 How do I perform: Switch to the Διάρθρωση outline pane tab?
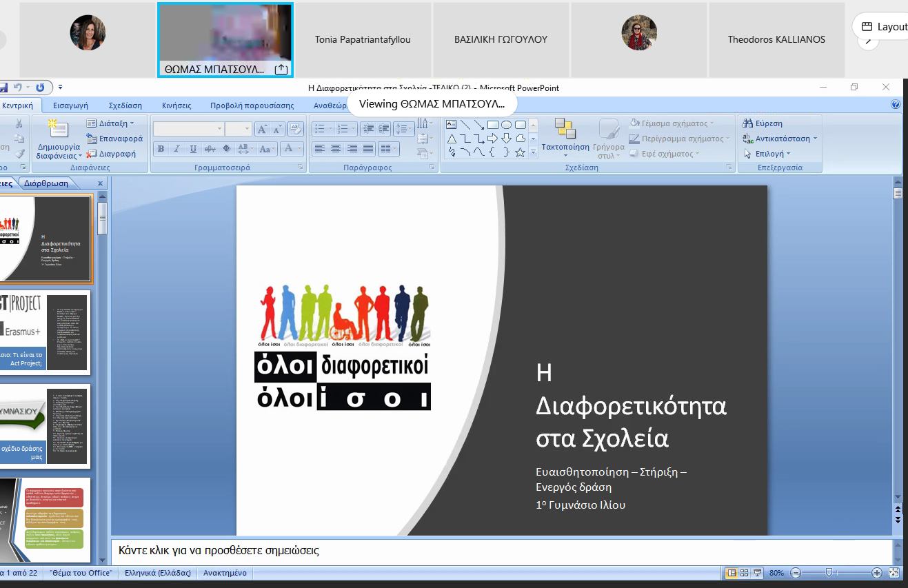(x=46, y=183)
